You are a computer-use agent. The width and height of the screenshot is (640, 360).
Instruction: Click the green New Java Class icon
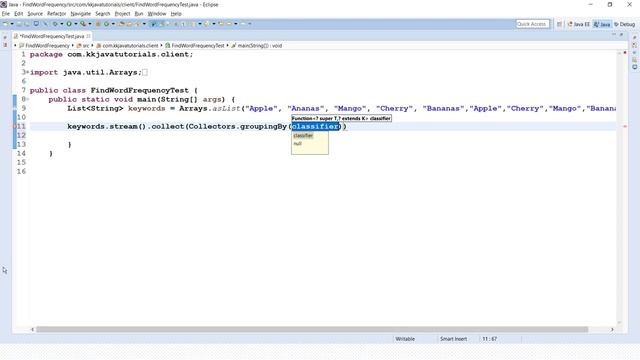[x=107, y=24]
